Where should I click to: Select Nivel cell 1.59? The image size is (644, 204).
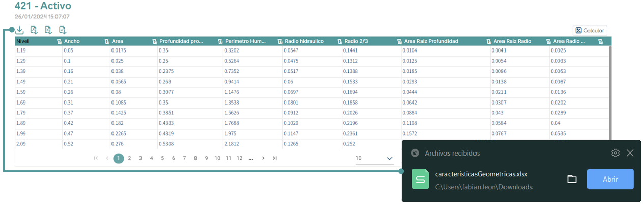point(39,91)
